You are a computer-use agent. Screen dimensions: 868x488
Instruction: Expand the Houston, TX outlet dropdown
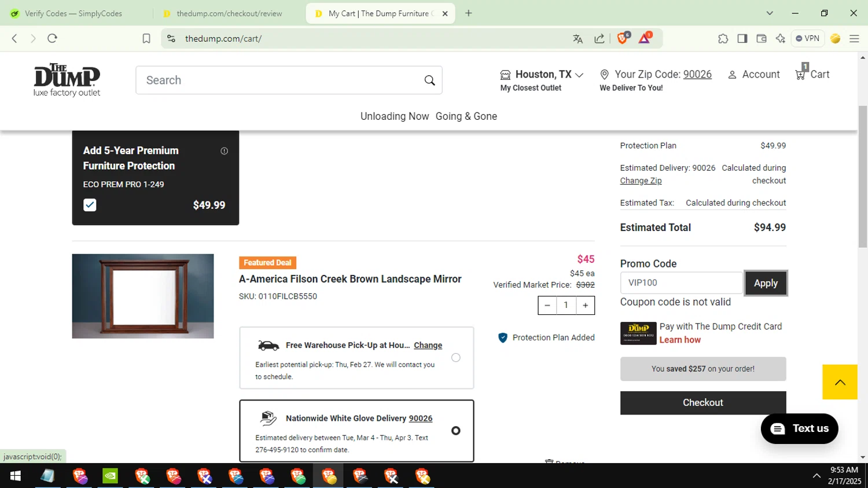point(542,74)
